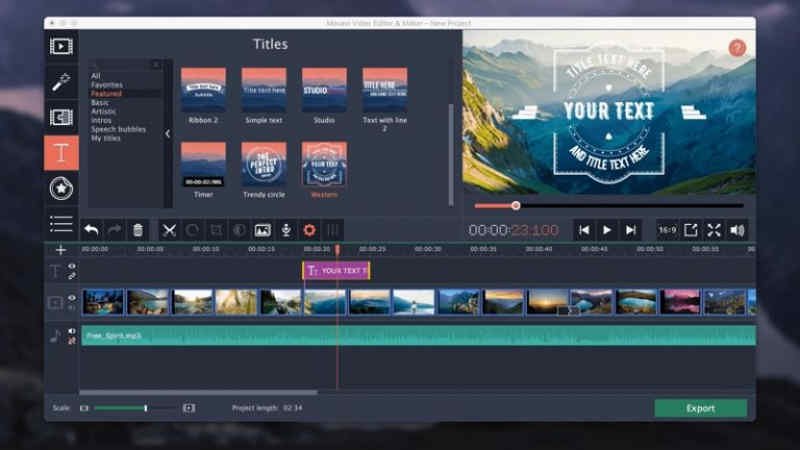
Task: Toggle link on the audio track
Action: pos(72,340)
